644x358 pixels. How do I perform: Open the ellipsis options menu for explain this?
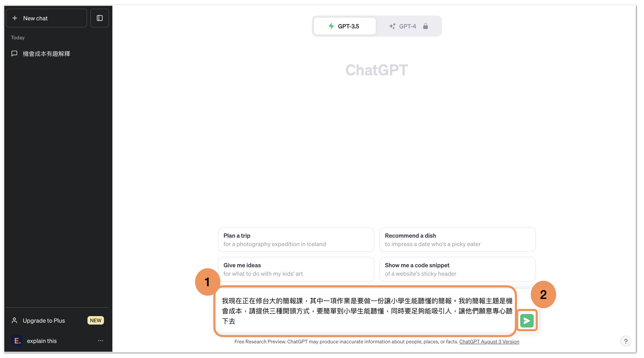tap(100, 341)
